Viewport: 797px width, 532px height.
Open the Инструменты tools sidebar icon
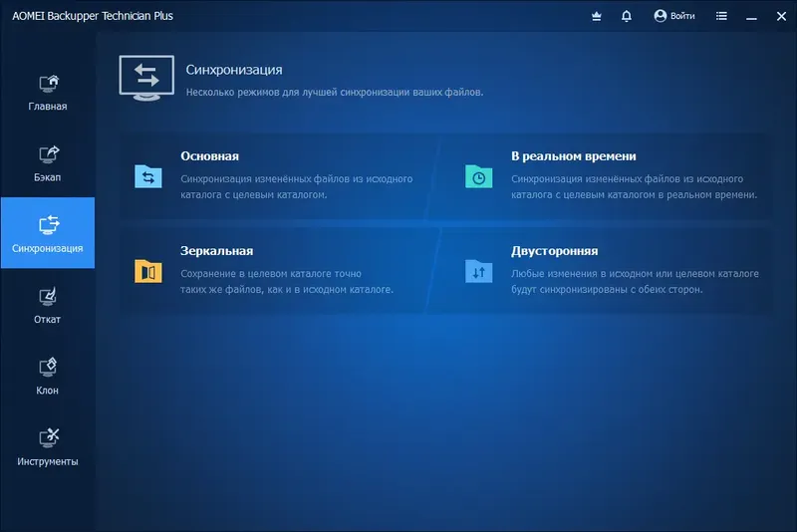click(48, 438)
